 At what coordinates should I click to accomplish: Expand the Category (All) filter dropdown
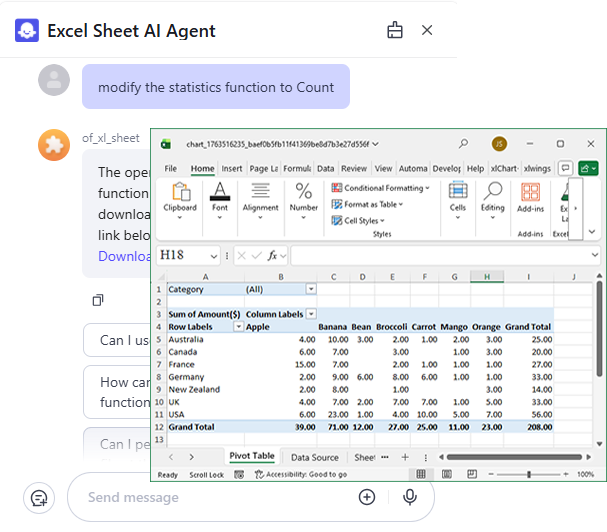[311, 289]
